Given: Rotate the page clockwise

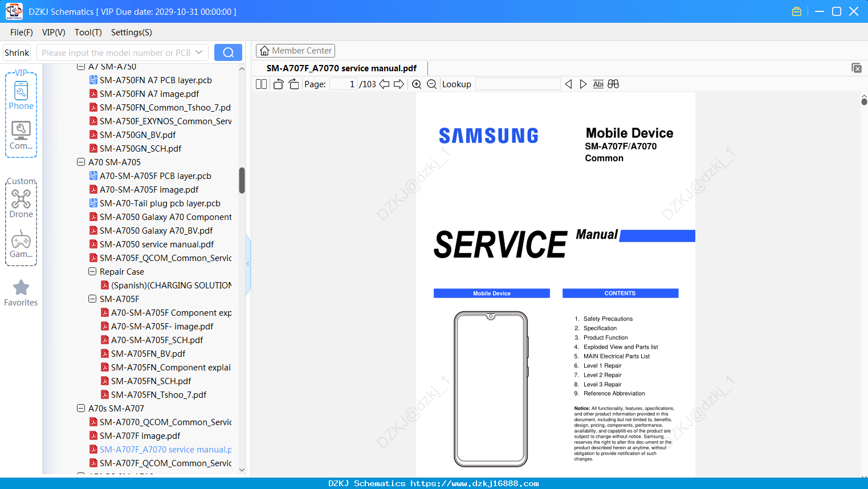Looking at the screenshot, I should [294, 84].
